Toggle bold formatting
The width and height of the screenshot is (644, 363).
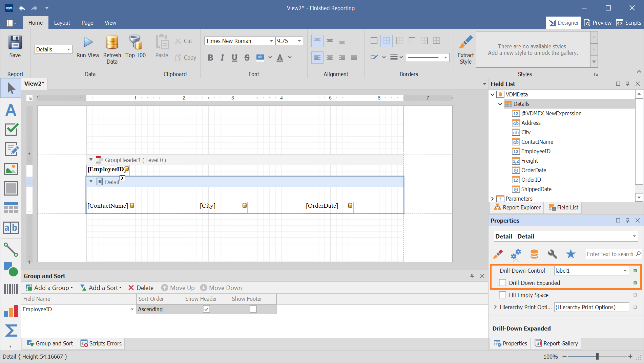tap(210, 58)
